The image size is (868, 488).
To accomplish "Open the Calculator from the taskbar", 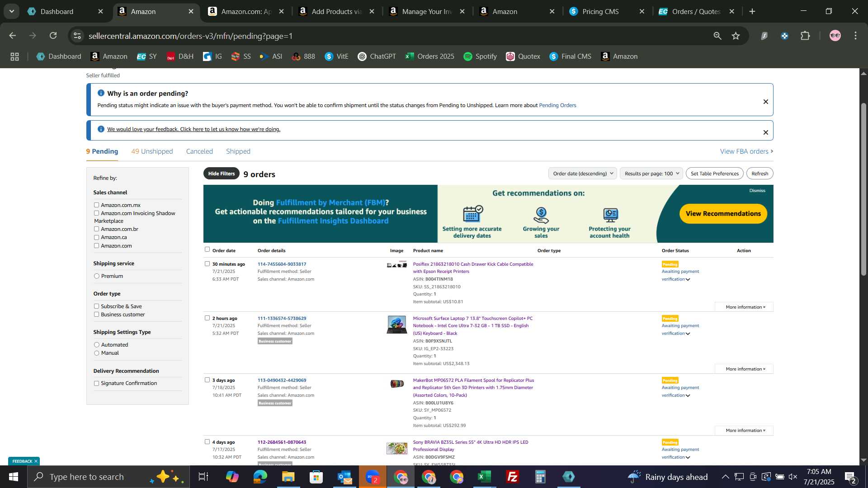I will tap(541, 477).
